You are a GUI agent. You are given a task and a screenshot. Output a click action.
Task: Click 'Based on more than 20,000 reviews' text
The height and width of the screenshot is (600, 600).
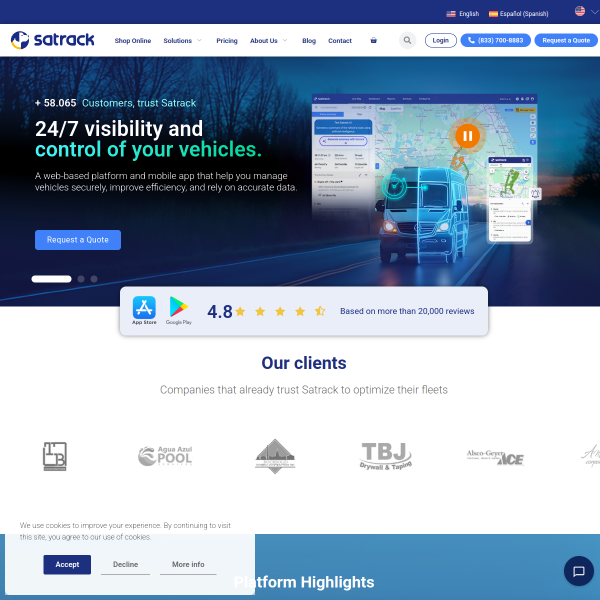tap(407, 311)
